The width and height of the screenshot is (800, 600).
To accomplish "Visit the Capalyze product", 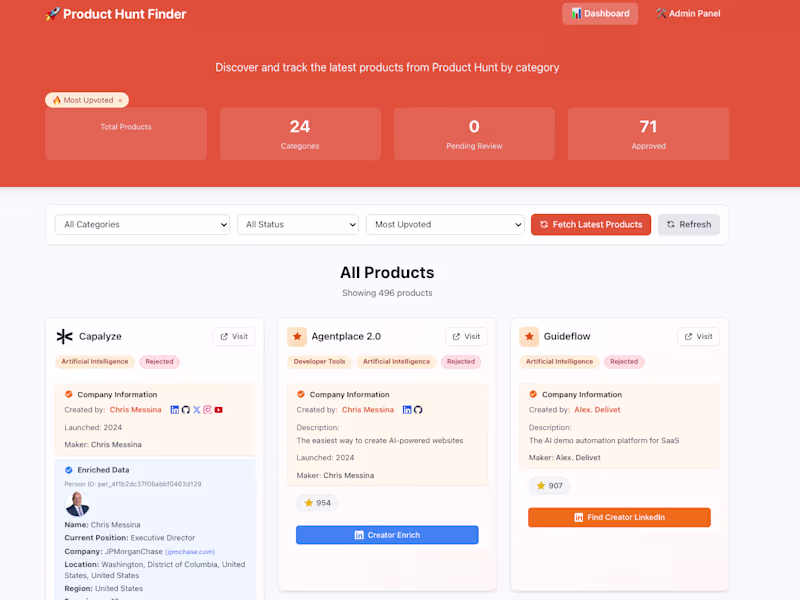I will [234, 336].
